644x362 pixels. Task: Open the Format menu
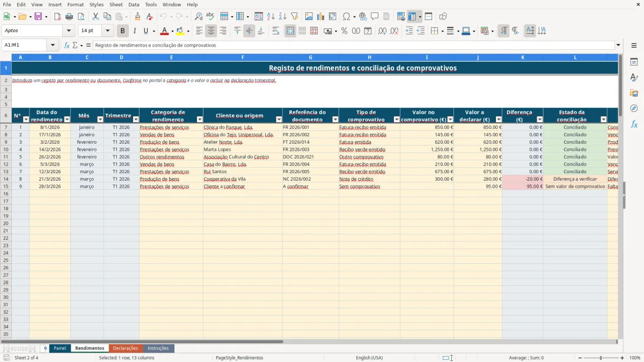coord(75,4)
